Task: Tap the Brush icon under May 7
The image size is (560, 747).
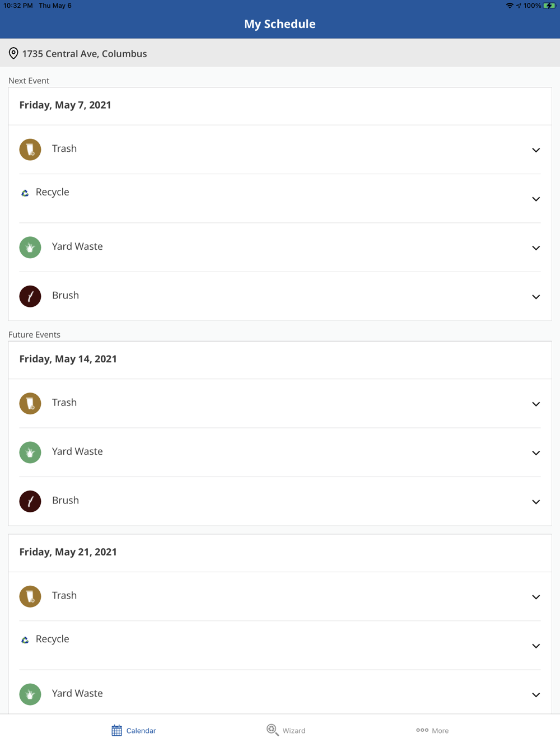Action: [x=30, y=296]
